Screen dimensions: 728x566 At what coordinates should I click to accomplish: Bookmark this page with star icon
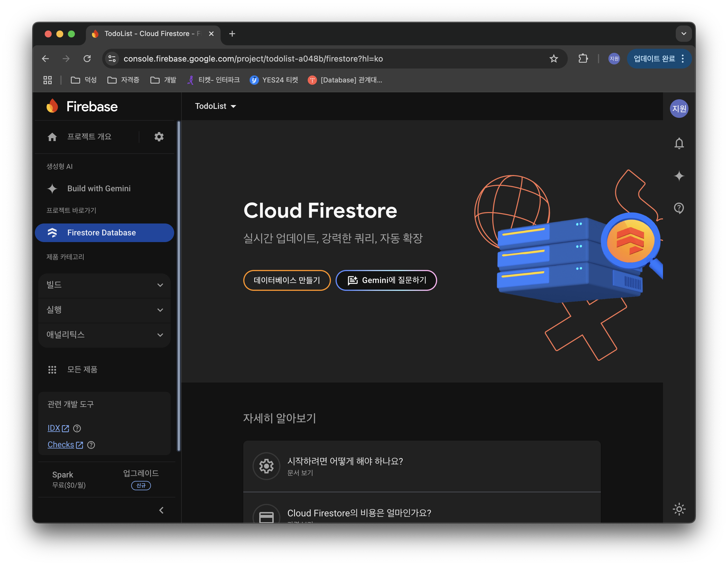click(x=554, y=59)
